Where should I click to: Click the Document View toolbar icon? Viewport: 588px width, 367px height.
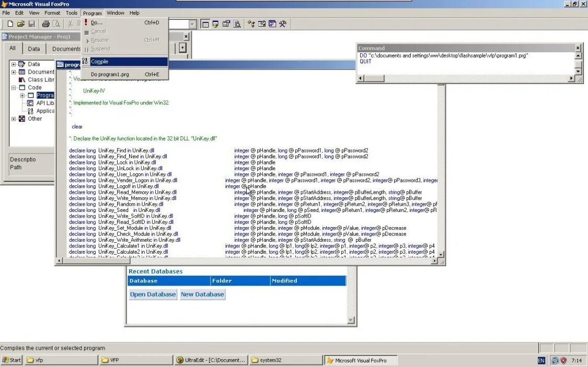(x=237, y=25)
